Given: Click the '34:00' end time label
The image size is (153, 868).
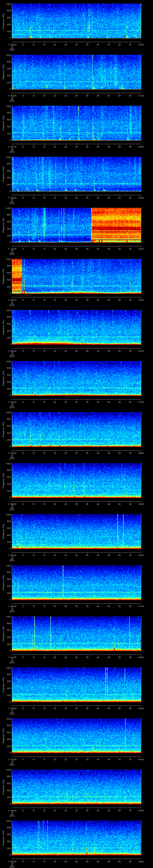Looking at the screenshot, I should tap(141, 249).
